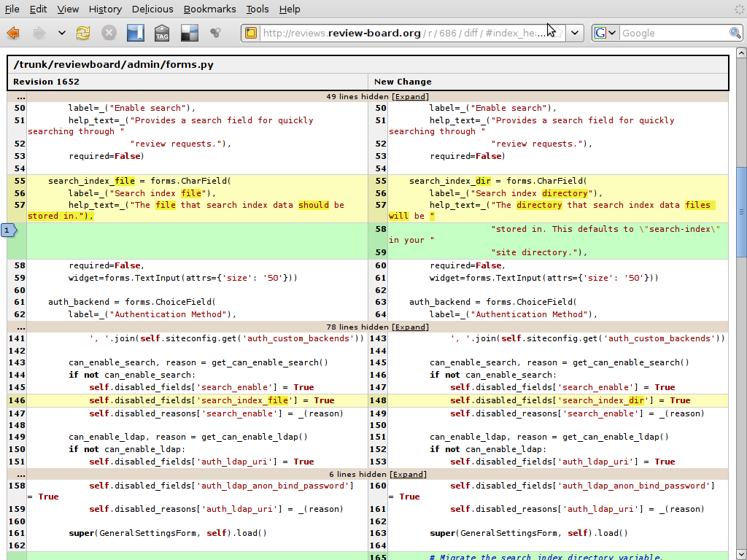
Task: Open the Bookmarks menu
Action: tap(209, 9)
